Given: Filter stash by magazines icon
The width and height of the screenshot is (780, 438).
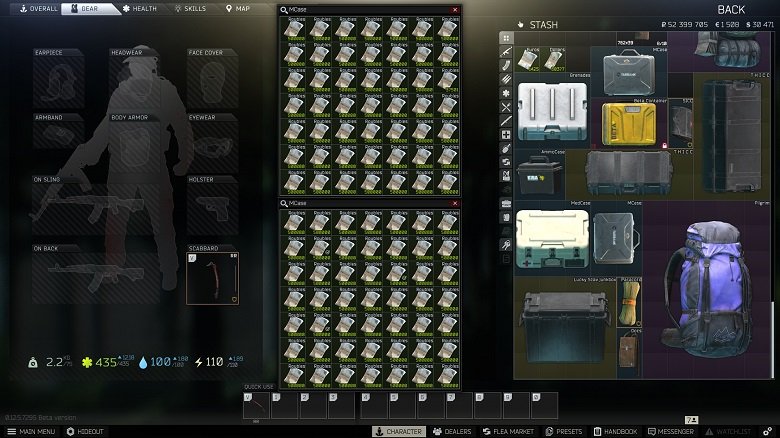Looking at the screenshot, I should tap(506, 65).
